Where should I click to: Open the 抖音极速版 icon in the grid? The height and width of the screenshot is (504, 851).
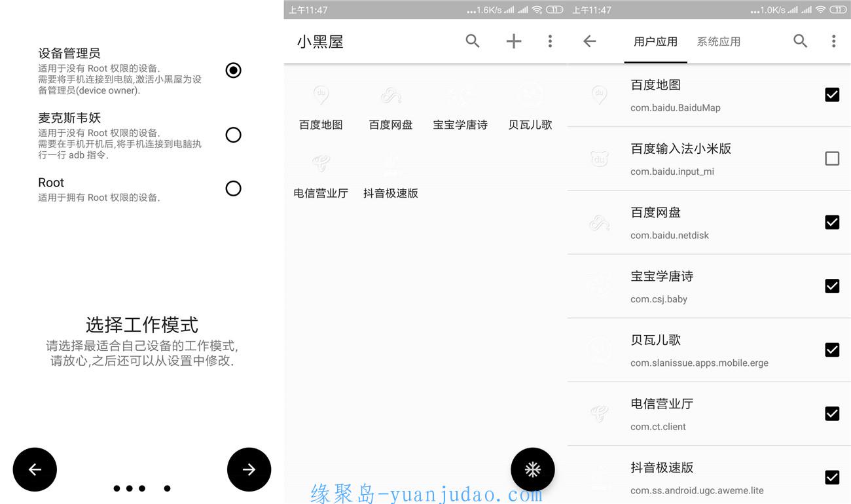pos(391,164)
